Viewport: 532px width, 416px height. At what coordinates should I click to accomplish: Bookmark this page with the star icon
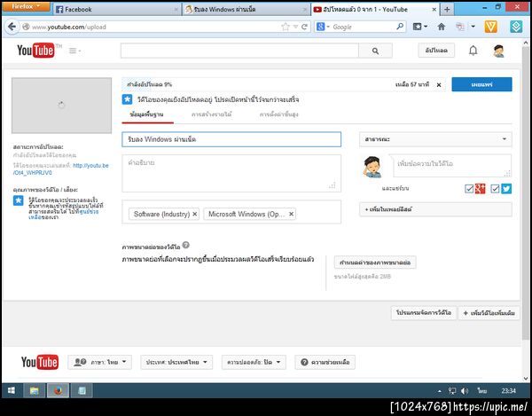(x=286, y=27)
